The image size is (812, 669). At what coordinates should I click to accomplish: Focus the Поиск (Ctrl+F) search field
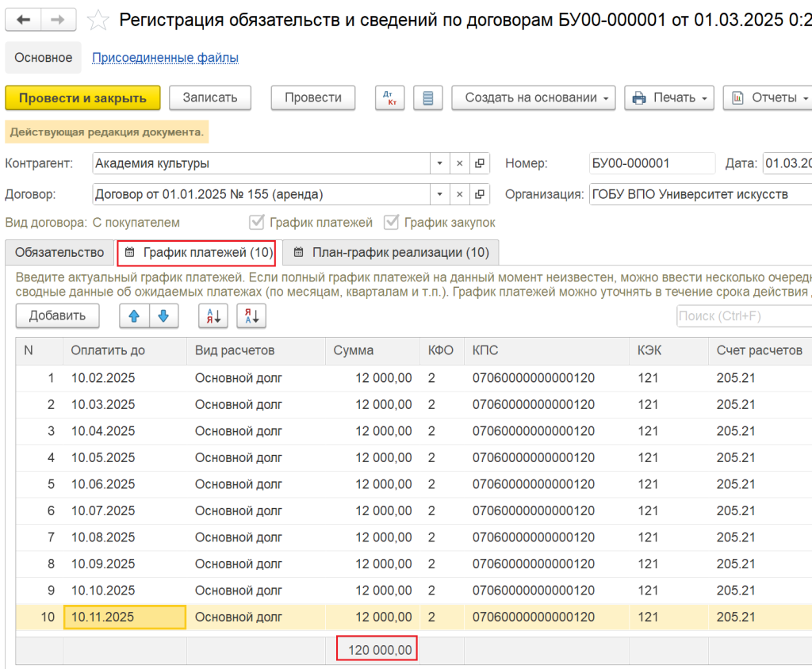pos(744,315)
